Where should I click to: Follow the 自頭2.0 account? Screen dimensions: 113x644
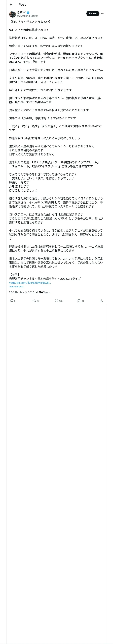(x=93, y=14)
